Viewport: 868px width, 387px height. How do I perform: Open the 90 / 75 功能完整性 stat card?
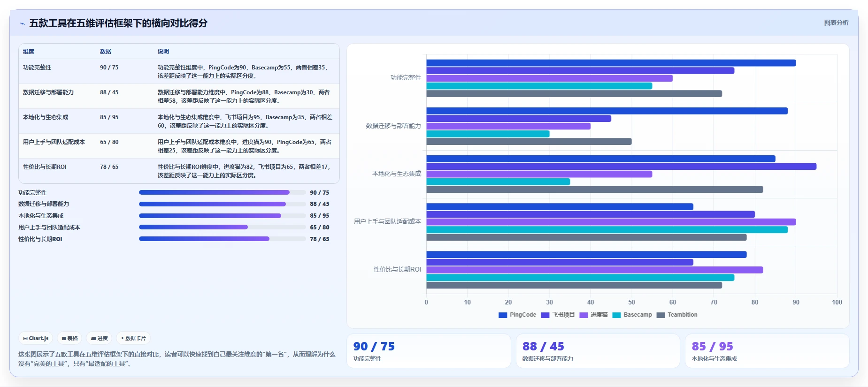[429, 351]
